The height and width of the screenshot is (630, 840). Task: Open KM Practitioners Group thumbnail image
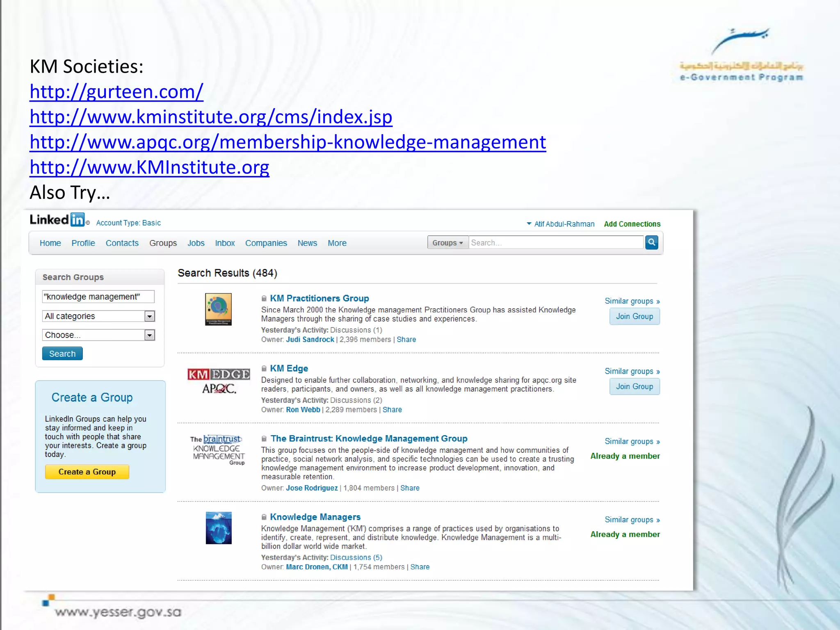[x=218, y=309]
